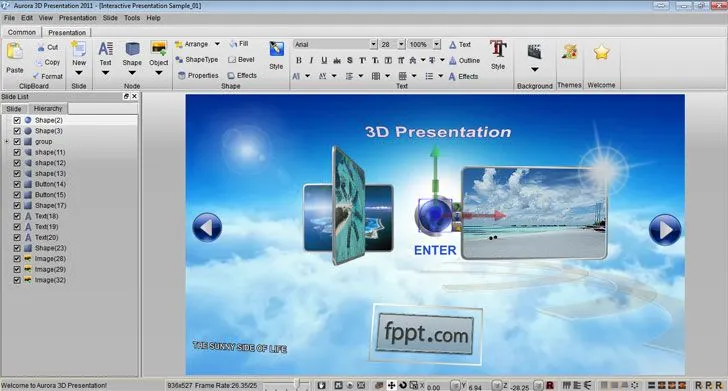
Task: Switch to the Presentation ribbon tab
Action: (67, 33)
